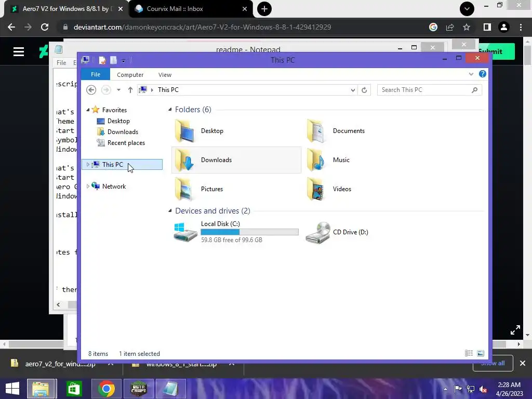Image resolution: width=532 pixels, height=399 pixels.
Task: Open the Desktop folder in Folders section
Action: 185,131
